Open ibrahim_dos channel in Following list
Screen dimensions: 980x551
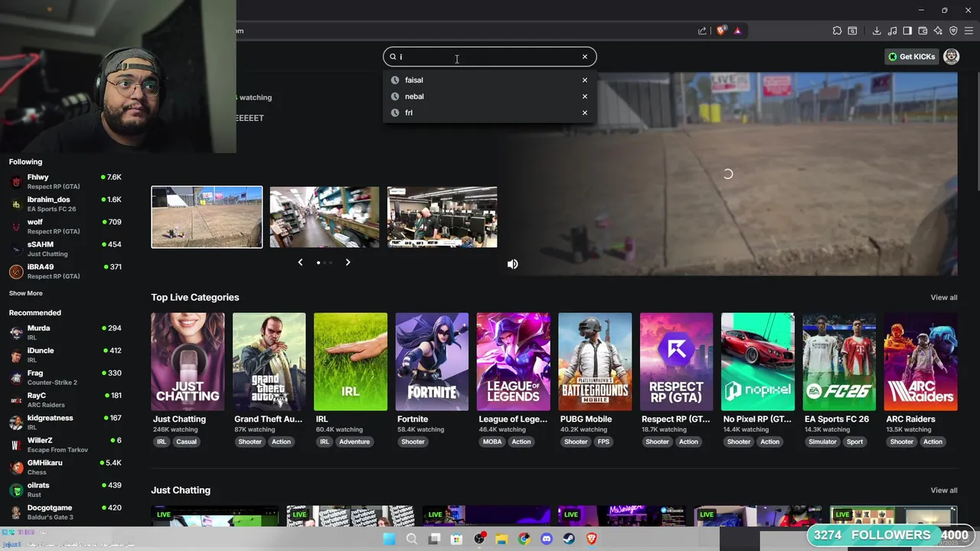pos(65,204)
